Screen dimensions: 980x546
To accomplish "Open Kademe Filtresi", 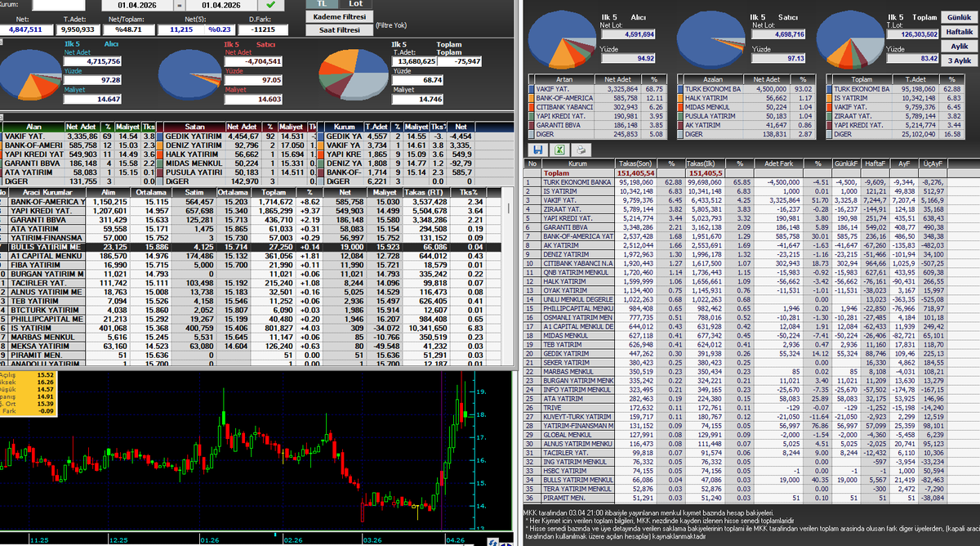I will (x=339, y=16).
